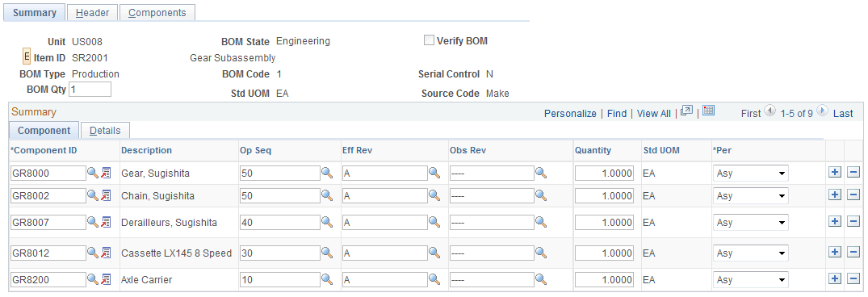
Task: Switch to the Summary page tab
Action: (x=35, y=13)
